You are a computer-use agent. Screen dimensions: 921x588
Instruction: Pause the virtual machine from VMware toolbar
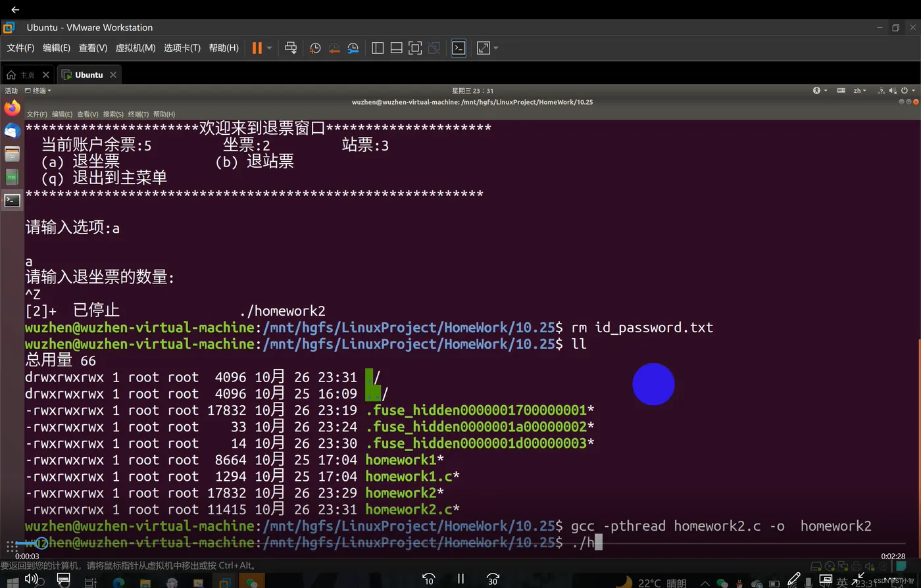coord(257,48)
